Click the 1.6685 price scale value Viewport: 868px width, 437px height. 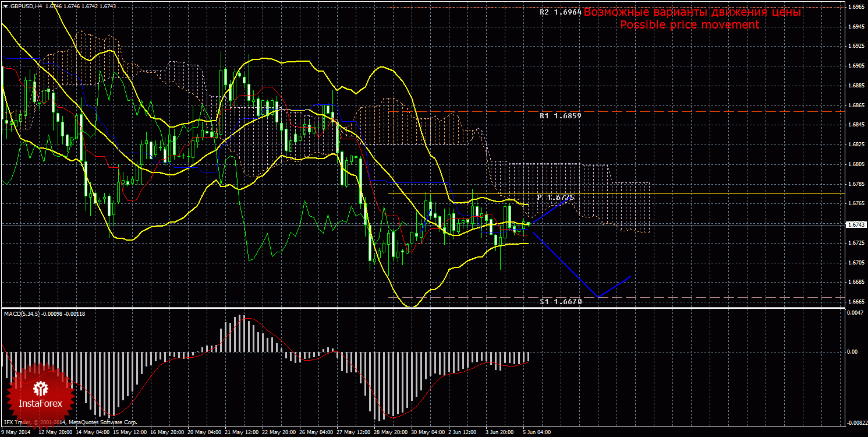point(856,283)
